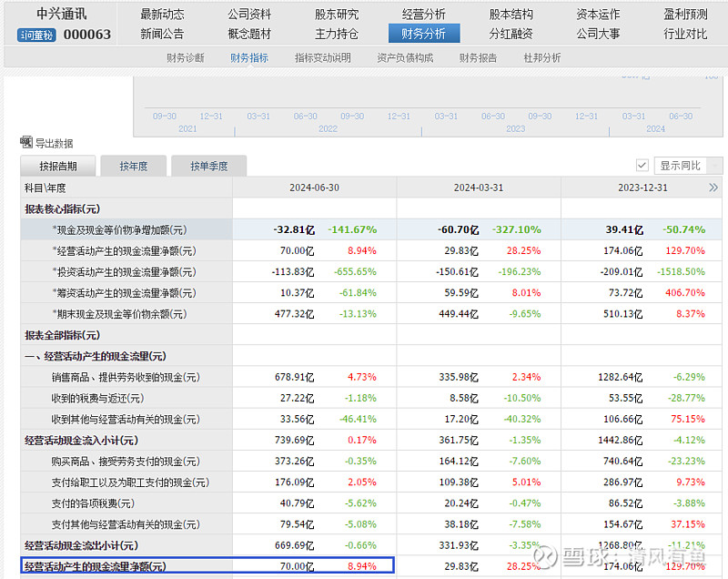Switch to the 财务诊断 sub-tab
This screenshot has width=728, height=579.
pyautogui.click(x=186, y=58)
